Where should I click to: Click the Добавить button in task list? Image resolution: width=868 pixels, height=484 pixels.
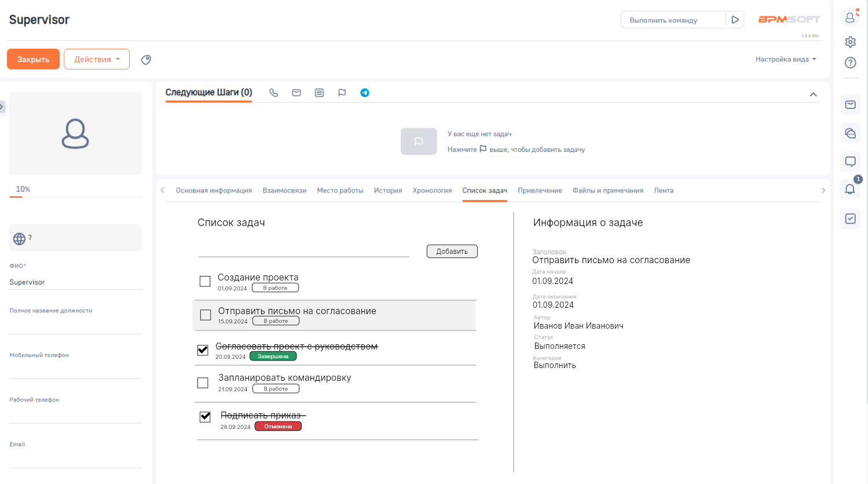point(452,252)
